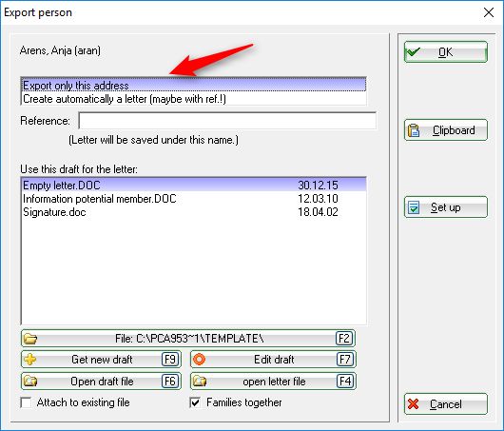
Task: Choose Signature.doc draft from list
Action: [194, 212]
